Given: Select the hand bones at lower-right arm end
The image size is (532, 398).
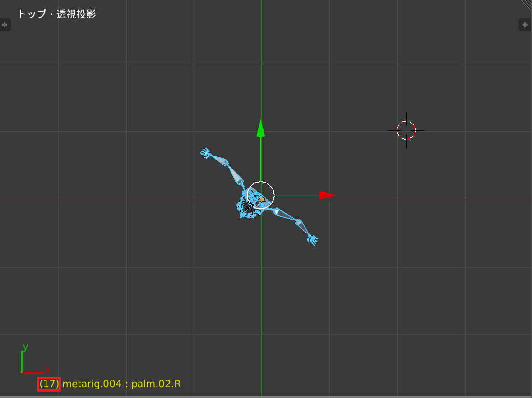Looking at the screenshot, I should pos(312,239).
